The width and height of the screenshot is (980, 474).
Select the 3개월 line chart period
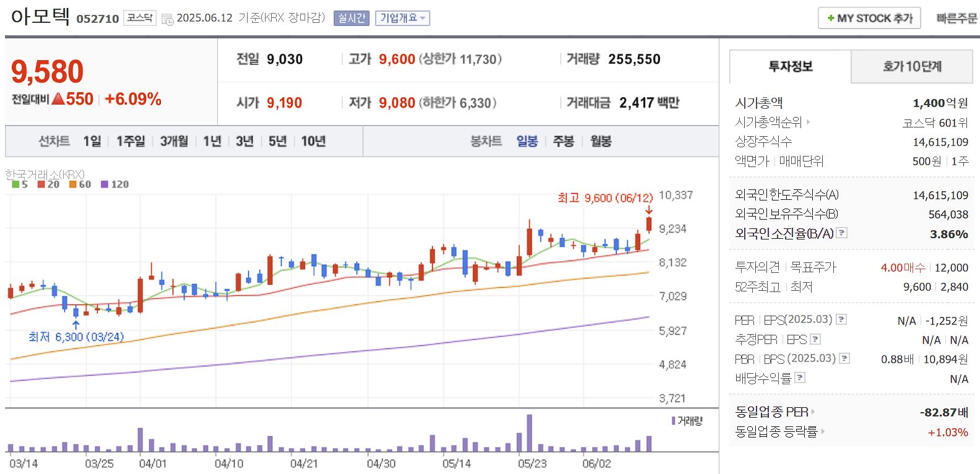pos(174,141)
